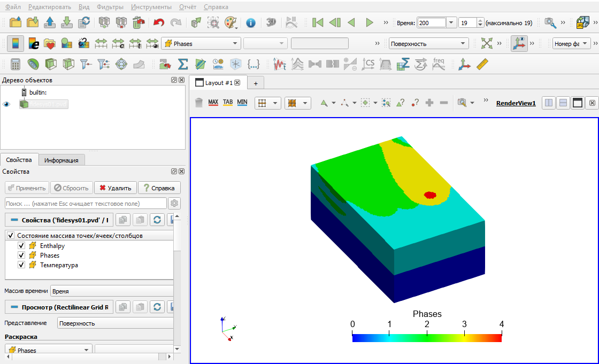Click the curly braces programmable filter icon

[254, 64]
